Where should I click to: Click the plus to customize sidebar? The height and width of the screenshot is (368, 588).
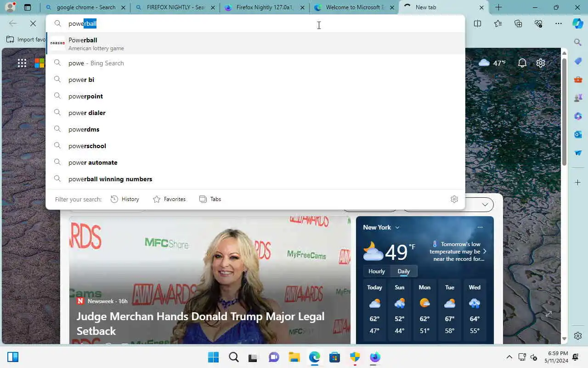click(x=578, y=183)
